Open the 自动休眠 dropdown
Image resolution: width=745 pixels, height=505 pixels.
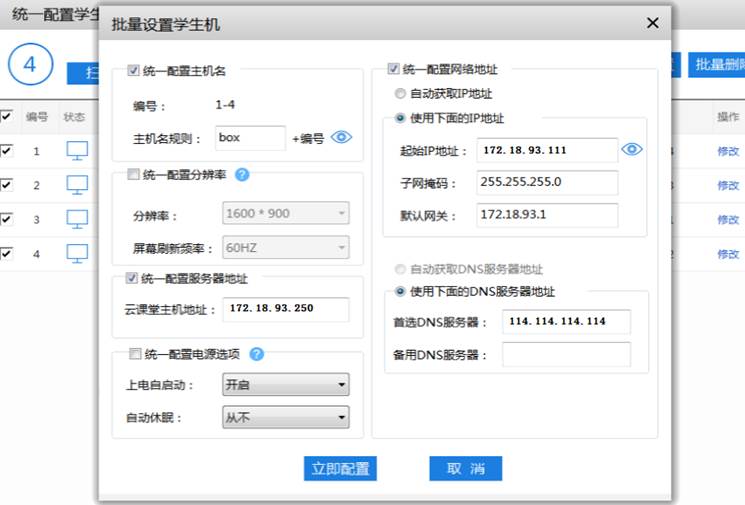pyautogui.click(x=285, y=417)
